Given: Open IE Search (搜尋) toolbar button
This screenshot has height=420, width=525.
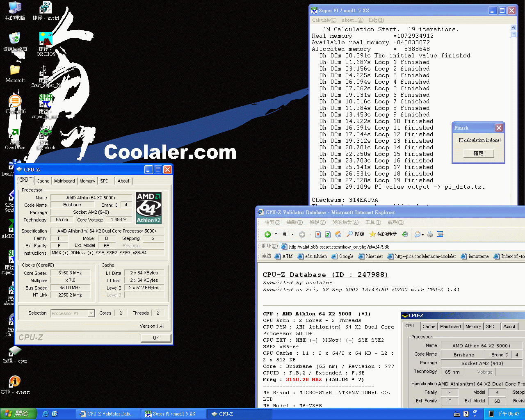Looking at the screenshot, I should pyautogui.click(x=355, y=234).
